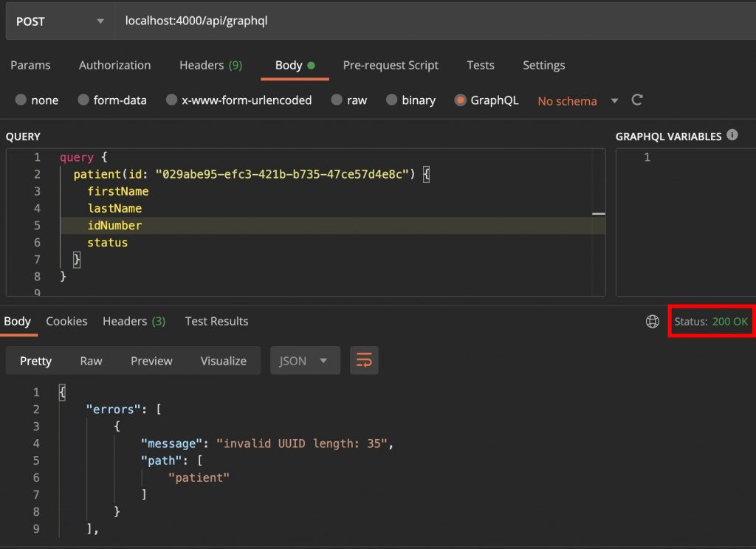Image resolution: width=756 pixels, height=549 pixels.
Task: Click the query editor scrollbar marker
Action: click(x=598, y=214)
